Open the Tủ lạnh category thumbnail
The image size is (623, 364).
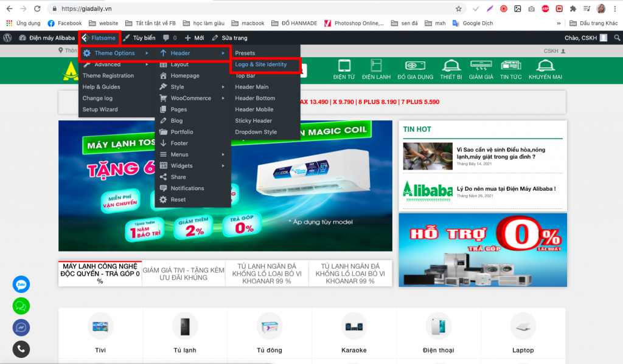185,327
